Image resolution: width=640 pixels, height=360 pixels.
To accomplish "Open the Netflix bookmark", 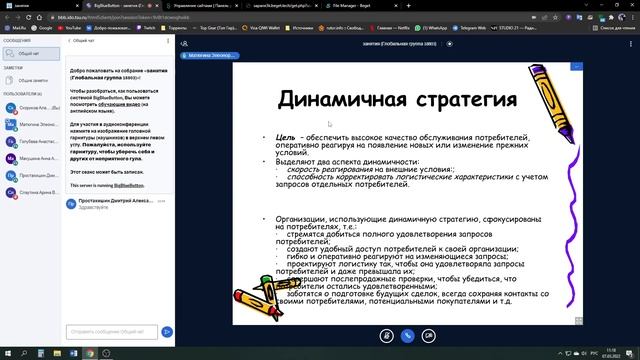I will pyautogui.click(x=390, y=28).
